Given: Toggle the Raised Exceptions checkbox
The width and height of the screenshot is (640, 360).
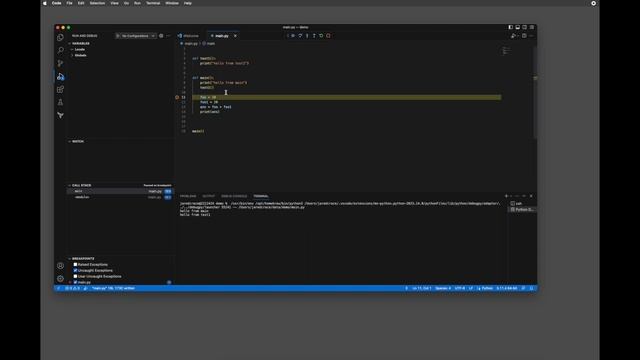Looking at the screenshot, I should point(75,264).
